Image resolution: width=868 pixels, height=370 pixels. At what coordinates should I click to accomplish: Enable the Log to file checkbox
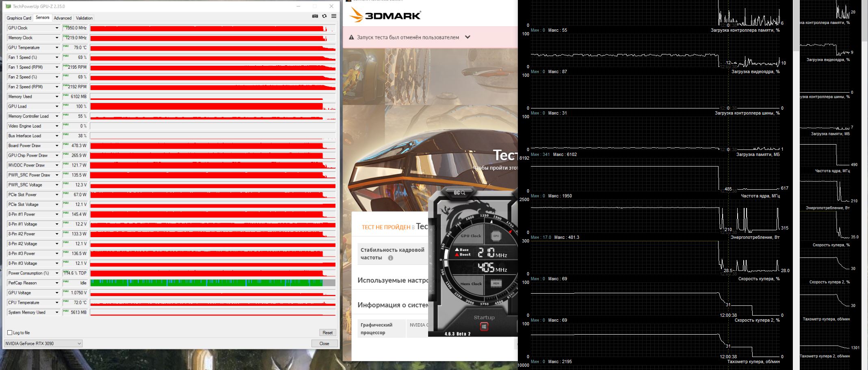[x=10, y=333]
